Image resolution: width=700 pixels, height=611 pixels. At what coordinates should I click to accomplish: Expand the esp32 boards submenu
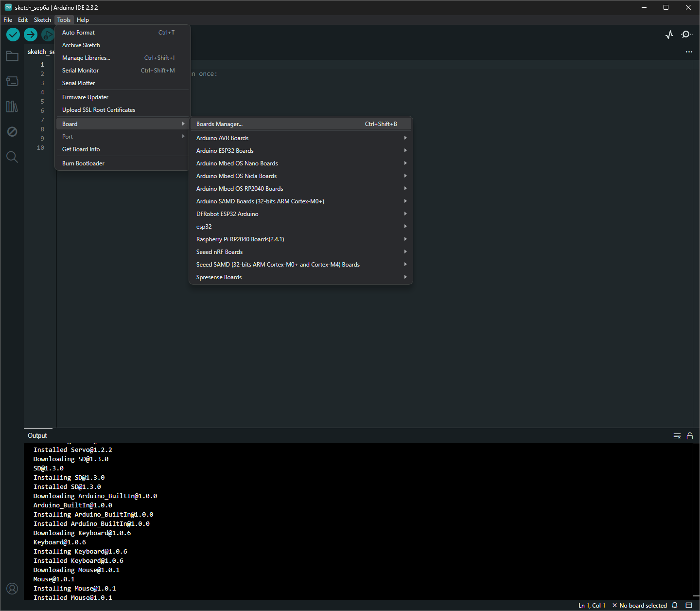(301, 227)
